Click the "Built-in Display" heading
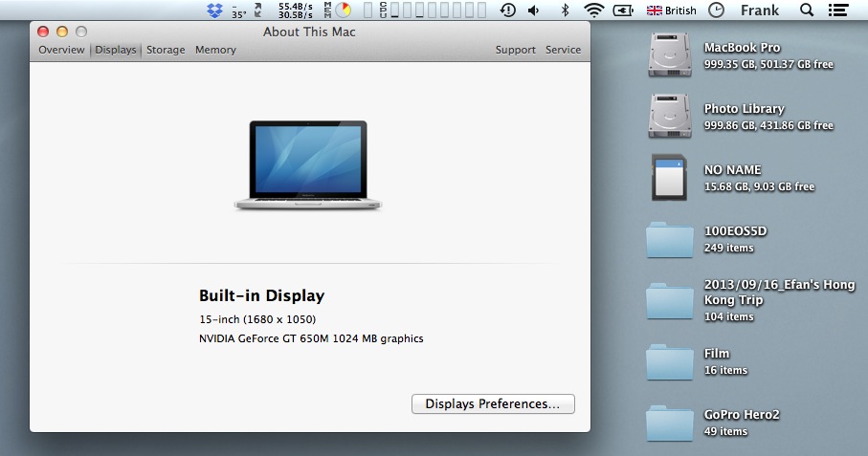The height and width of the screenshot is (456, 868). (x=262, y=295)
